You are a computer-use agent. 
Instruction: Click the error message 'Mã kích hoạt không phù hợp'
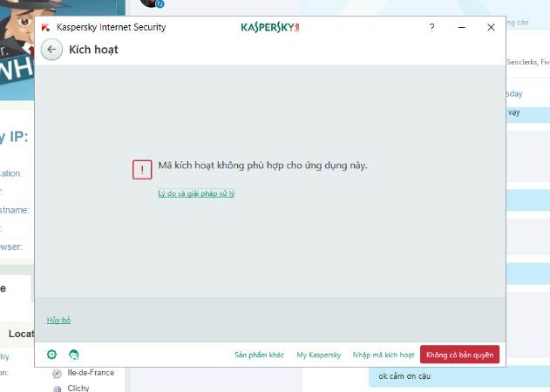coord(262,166)
